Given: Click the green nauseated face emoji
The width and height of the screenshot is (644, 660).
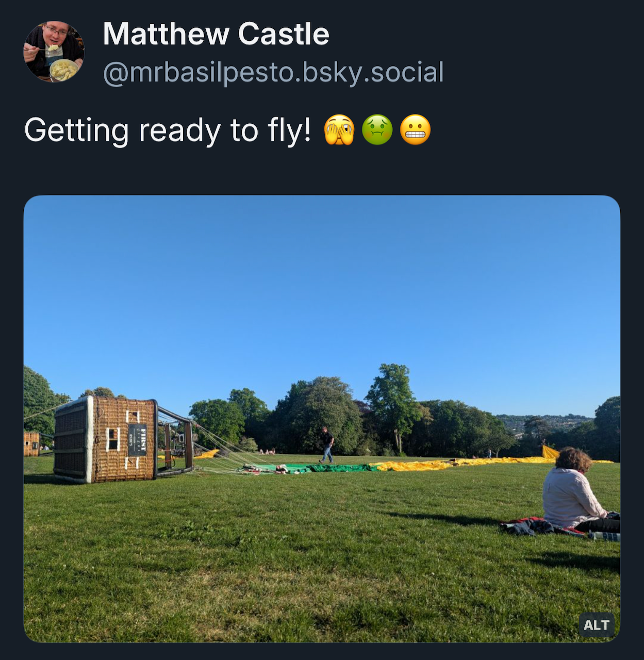Looking at the screenshot, I should (377, 129).
